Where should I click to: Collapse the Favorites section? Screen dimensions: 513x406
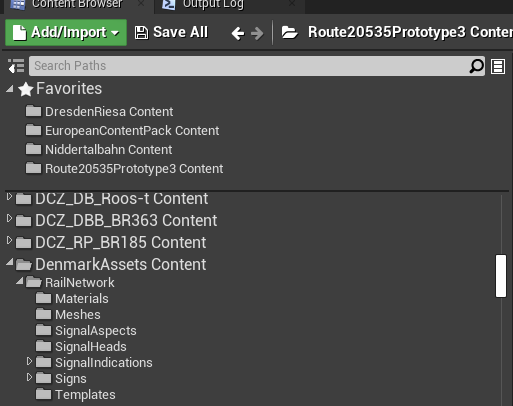pos(10,89)
